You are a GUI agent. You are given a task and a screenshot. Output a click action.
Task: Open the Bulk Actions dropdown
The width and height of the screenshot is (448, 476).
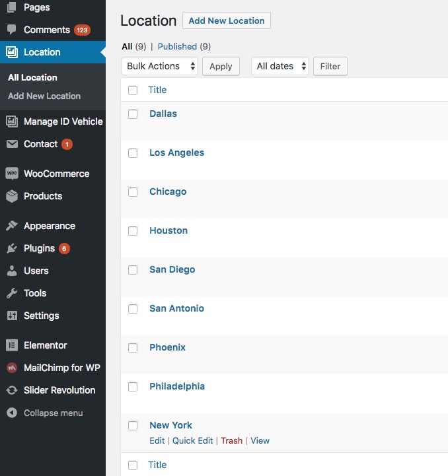(159, 66)
